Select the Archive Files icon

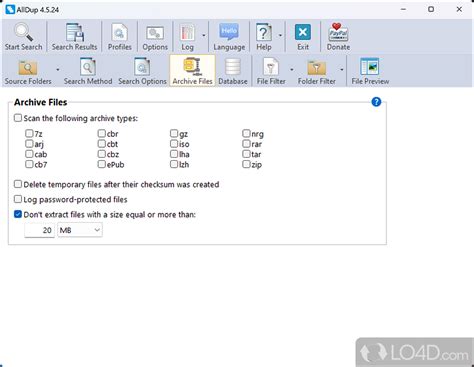pos(192,66)
